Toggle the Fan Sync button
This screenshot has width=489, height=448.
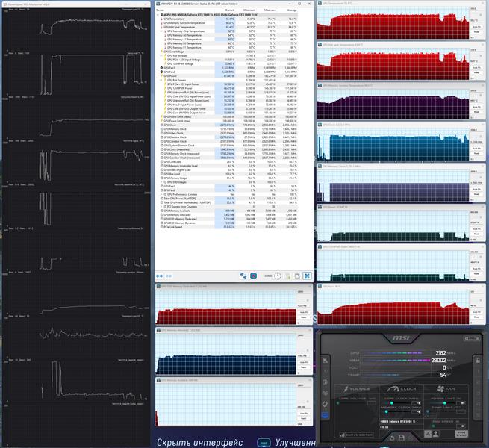(x=461, y=434)
